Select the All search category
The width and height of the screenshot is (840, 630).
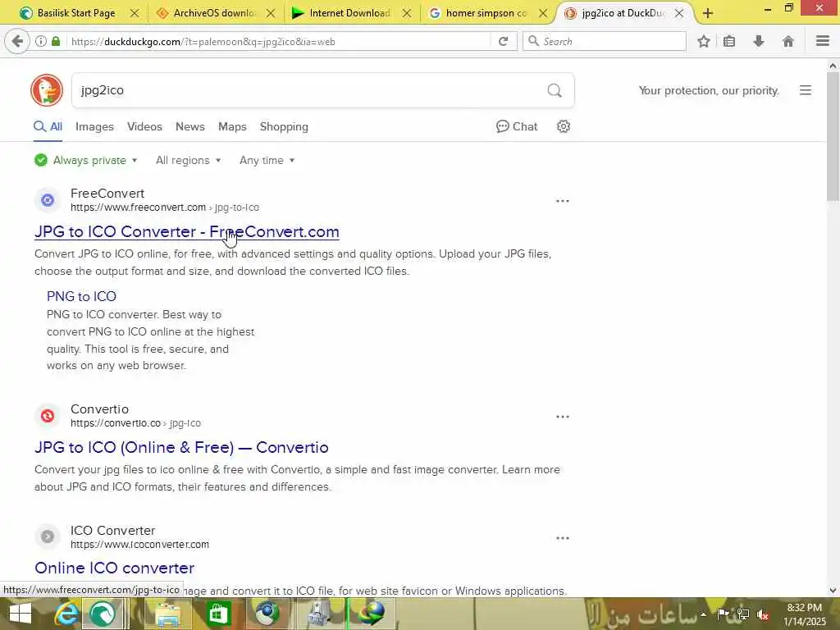(48, 127)
